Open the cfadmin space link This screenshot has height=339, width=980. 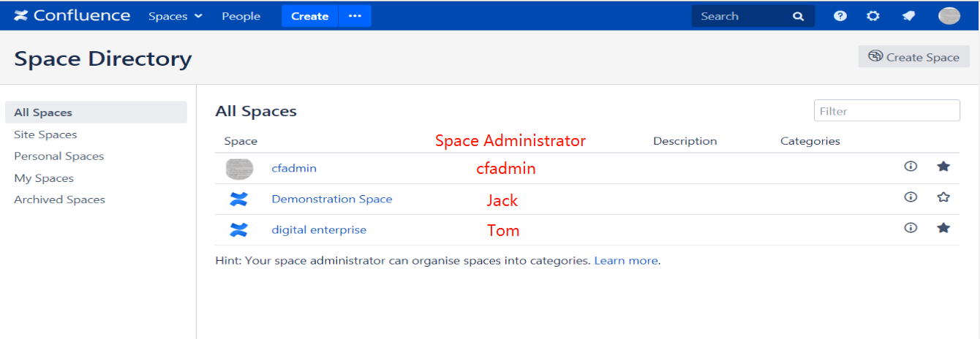pyautogui.click(x=294, y=168)
